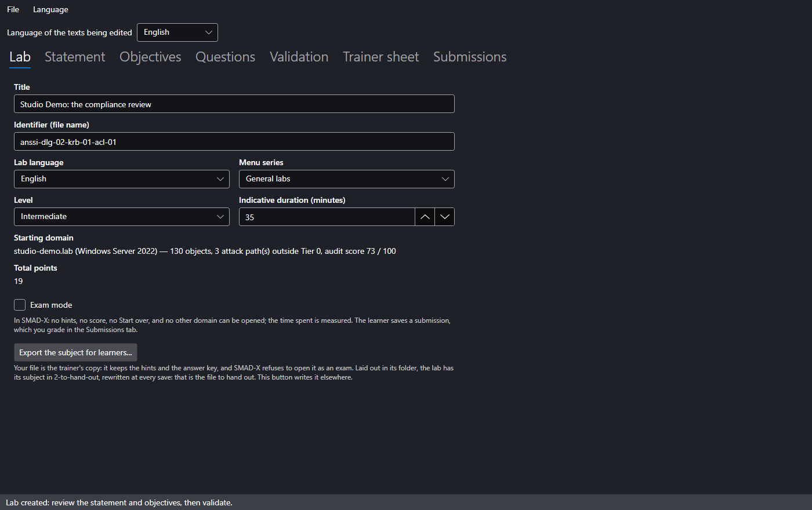Open the Validation tab

click(299, 57)
